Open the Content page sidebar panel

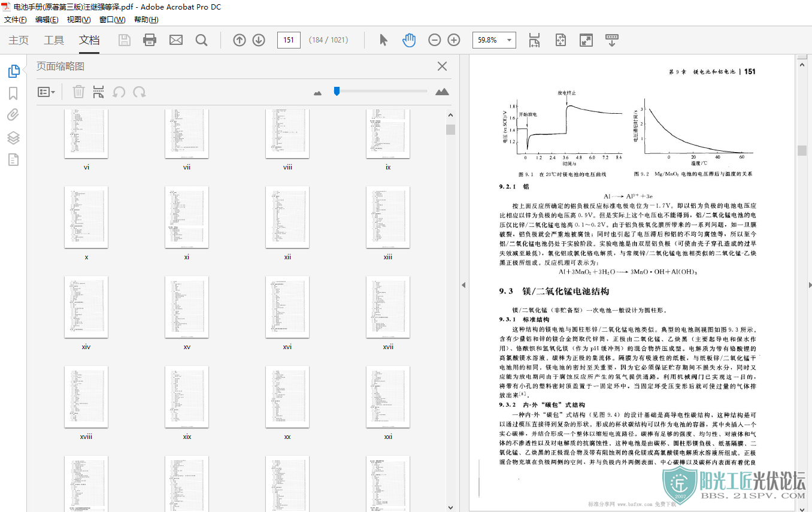[13, 159]
